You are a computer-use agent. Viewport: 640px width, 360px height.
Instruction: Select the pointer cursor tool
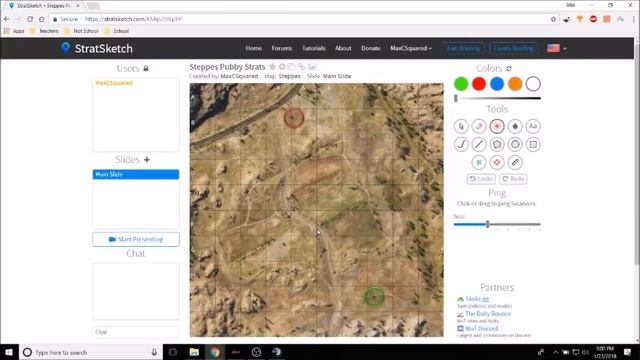[461, 126]
